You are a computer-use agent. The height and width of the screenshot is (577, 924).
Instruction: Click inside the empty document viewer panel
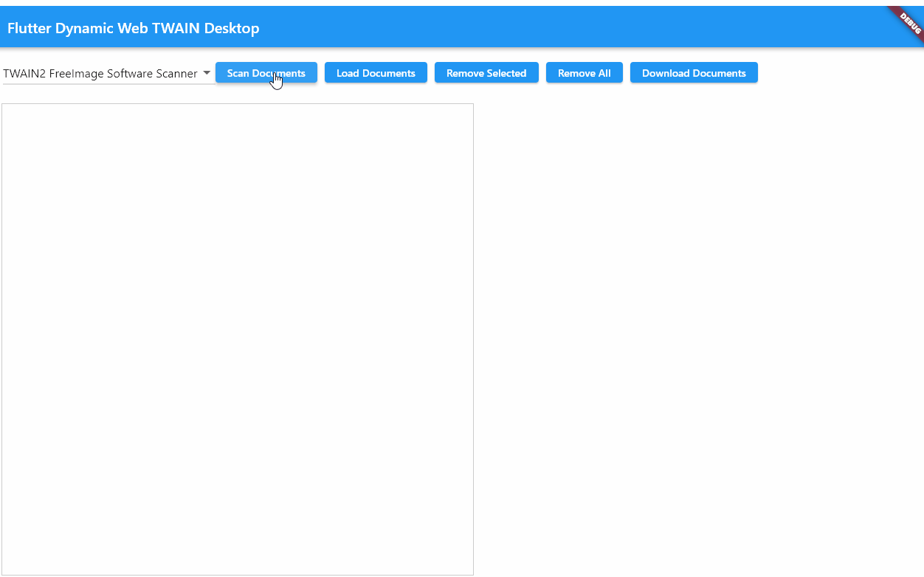click(237, 339)
